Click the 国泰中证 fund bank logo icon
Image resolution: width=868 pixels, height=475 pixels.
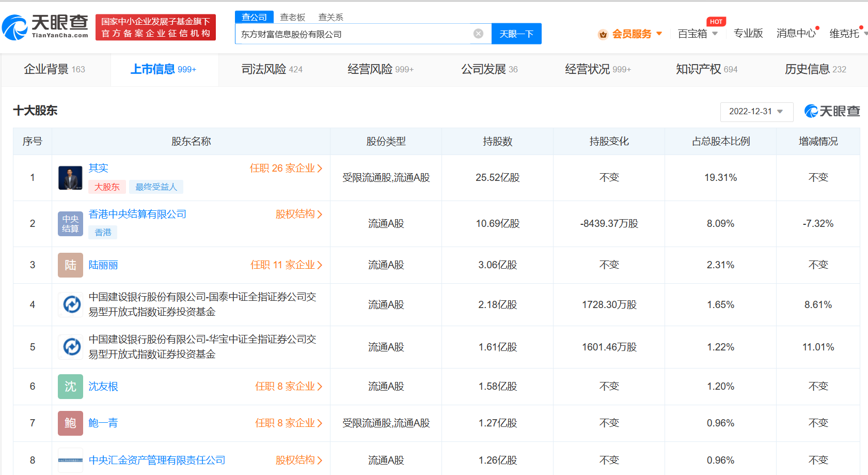pos(71,305)
